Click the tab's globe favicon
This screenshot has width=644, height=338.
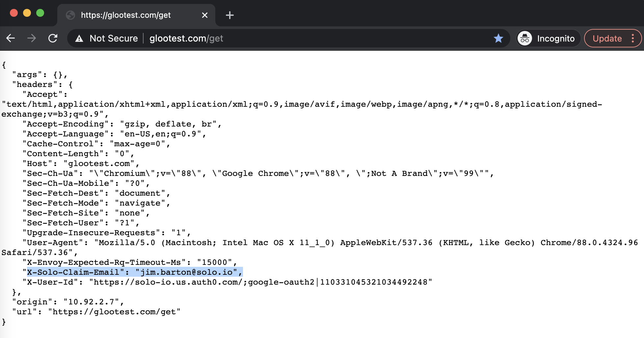pos(70,15)
